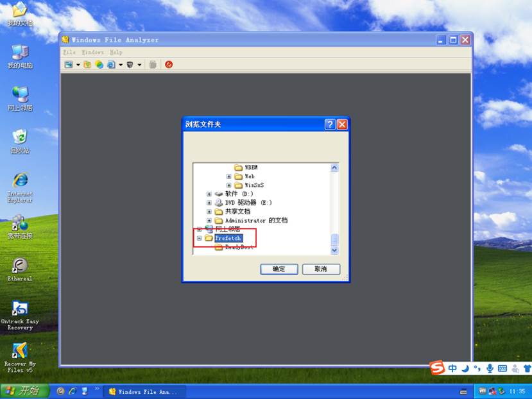This screenshot has height=399, width=532.
Task: Expand Administrator 的文档 node
Action: 209,221
